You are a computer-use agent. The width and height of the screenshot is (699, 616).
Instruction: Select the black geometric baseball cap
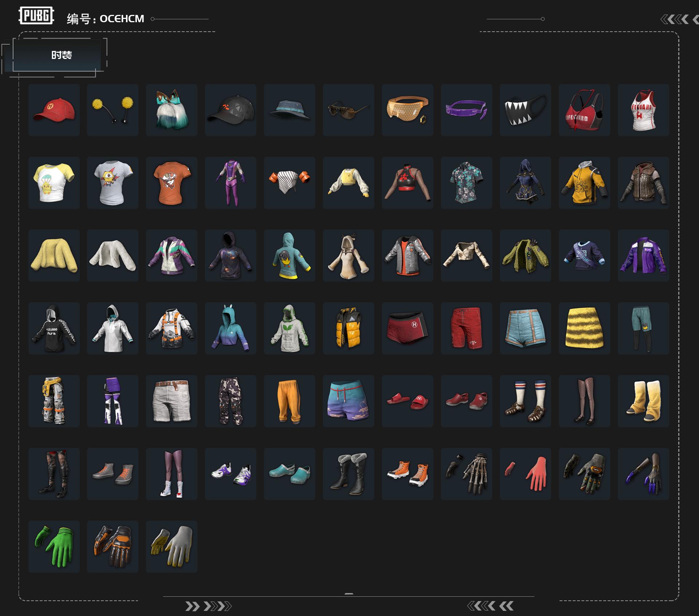[x=230, y=110]
